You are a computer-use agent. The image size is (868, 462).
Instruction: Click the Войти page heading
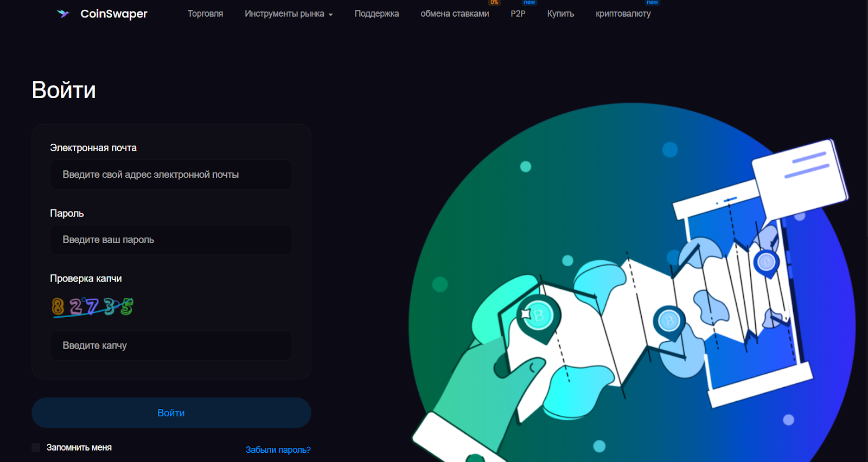coord(64,90)
